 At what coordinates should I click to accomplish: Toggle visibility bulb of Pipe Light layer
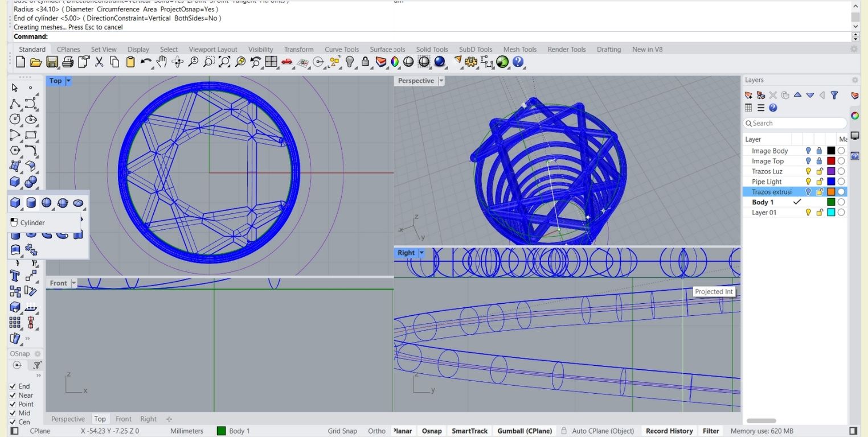click(x=808, y=182)
